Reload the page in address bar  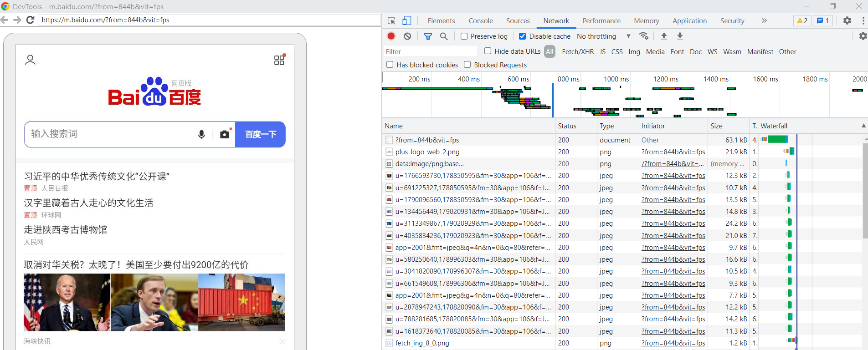tap(31, 20)
